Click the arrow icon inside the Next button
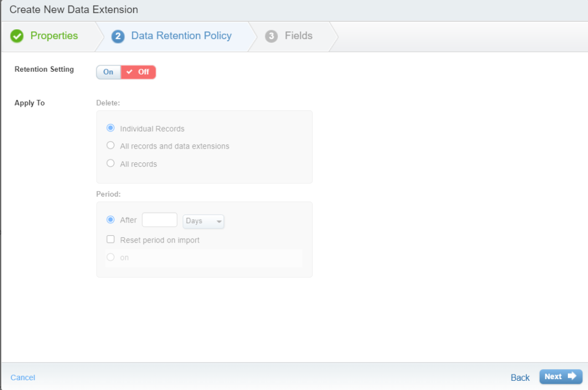This screenshot has width=588, height=390. click(571, 376)
